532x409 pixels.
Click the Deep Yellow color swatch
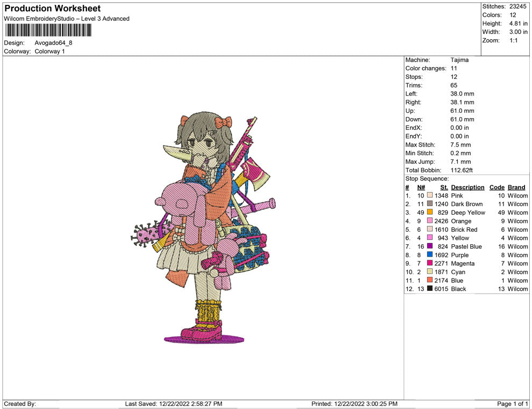click(430, 212)
